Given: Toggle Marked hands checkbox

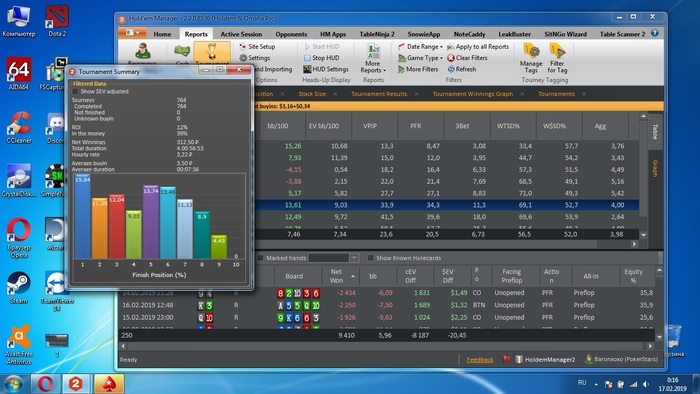Looking at the screenshot, I should [x=261, y=258].
